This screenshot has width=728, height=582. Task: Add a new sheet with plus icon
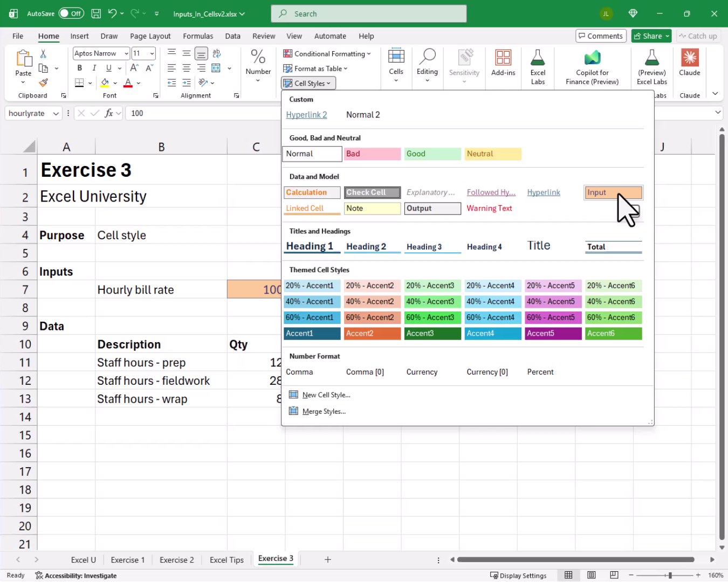tap(327, 559)
